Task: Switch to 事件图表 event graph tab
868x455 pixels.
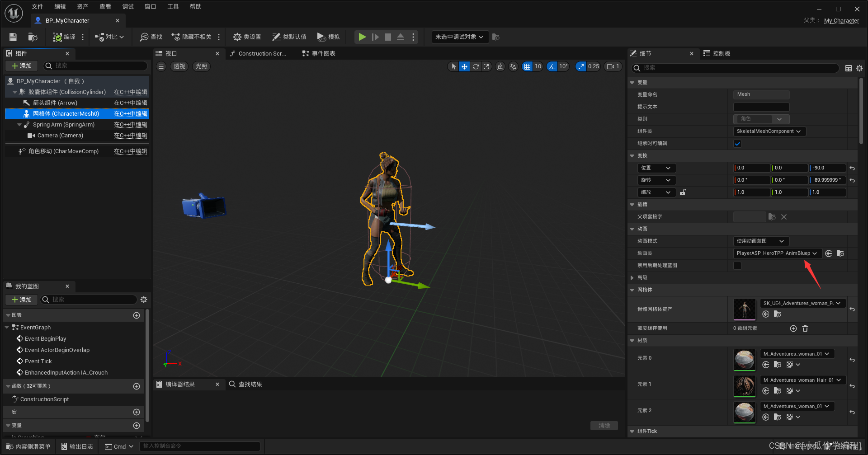Action: 319,53
